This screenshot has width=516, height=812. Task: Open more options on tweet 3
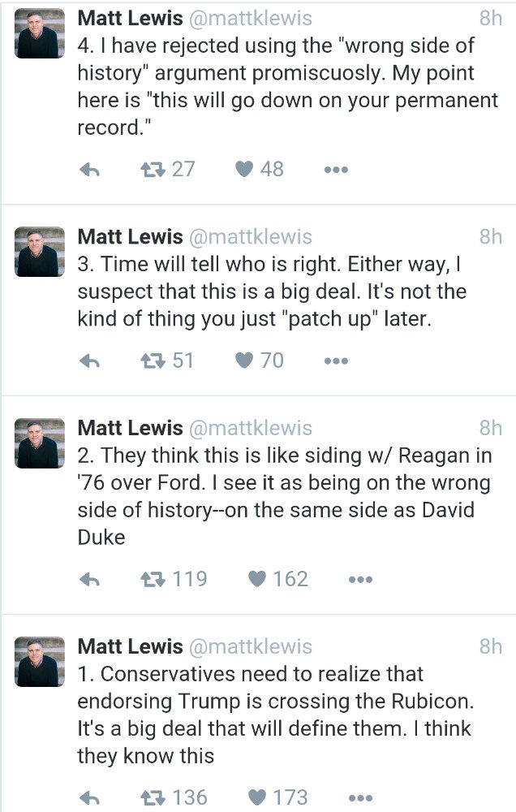tap(336, 361)
